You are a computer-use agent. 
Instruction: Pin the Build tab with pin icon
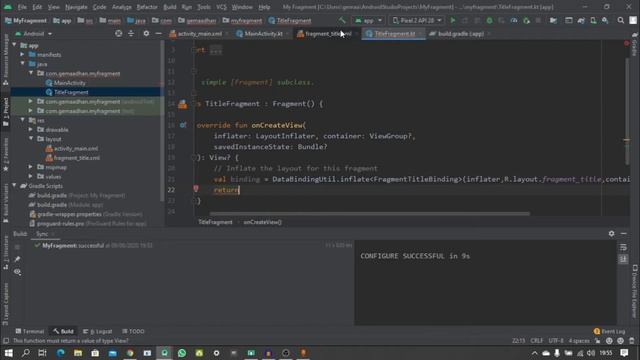(17, 259)
